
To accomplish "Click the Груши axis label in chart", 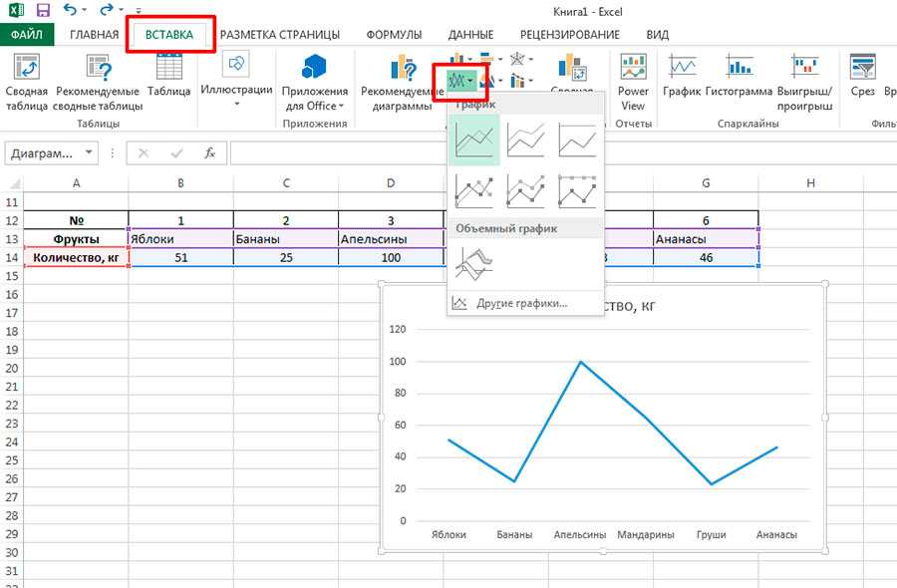I will [711, 535].
